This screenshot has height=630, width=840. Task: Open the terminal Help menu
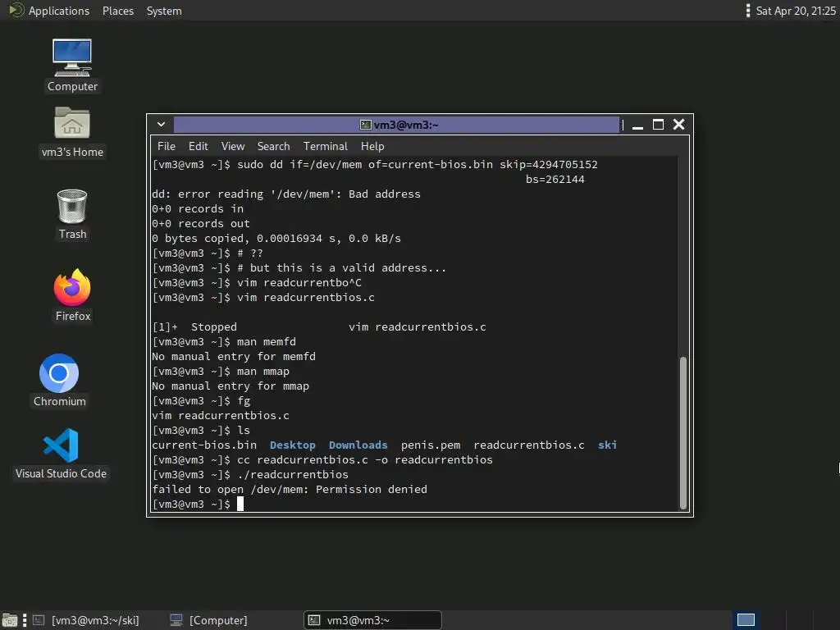pos(372,146)
